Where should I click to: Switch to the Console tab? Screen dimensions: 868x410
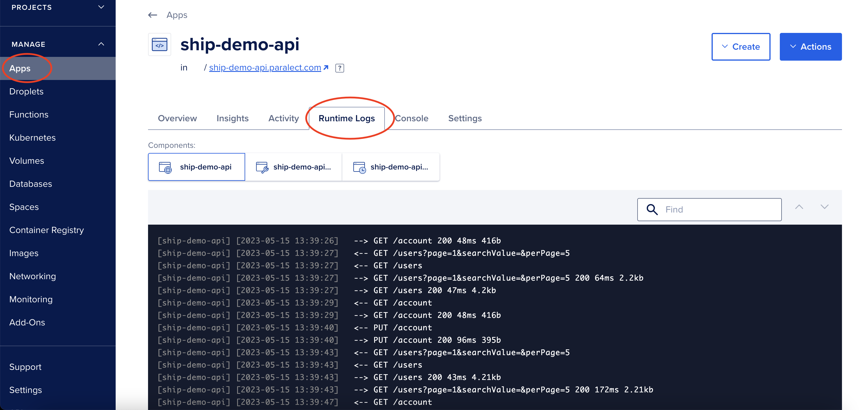click(412, 118)
